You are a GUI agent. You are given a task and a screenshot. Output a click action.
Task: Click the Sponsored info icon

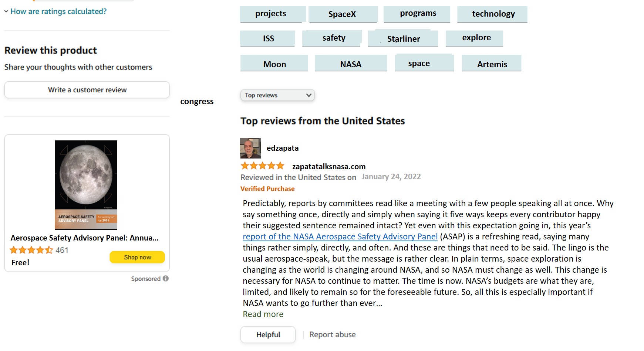pos(166,279)
